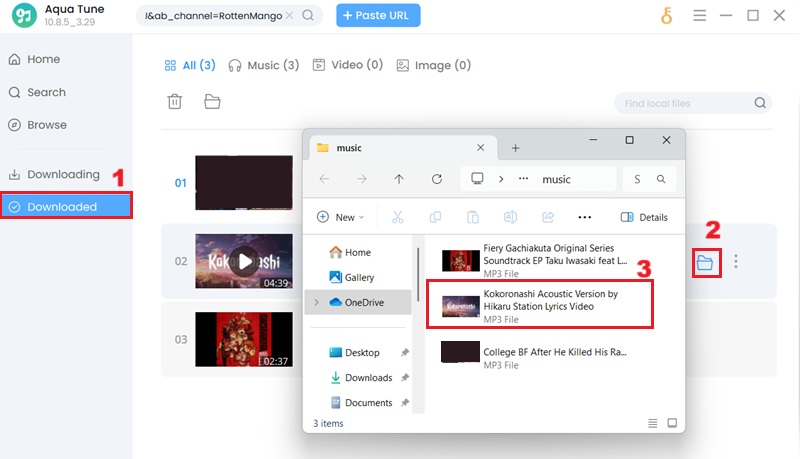Toggle the Details pane button

pyautogui.click(x=644, y=217)
